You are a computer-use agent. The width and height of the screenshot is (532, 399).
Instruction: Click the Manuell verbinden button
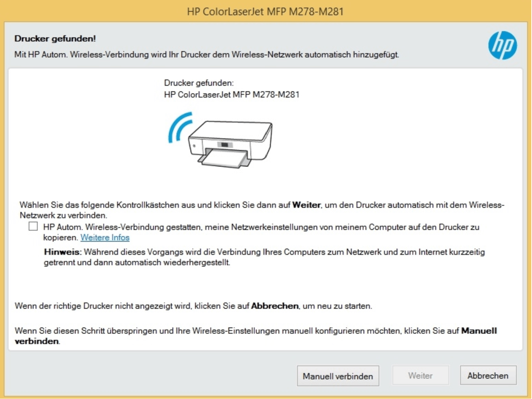point(338,376)
